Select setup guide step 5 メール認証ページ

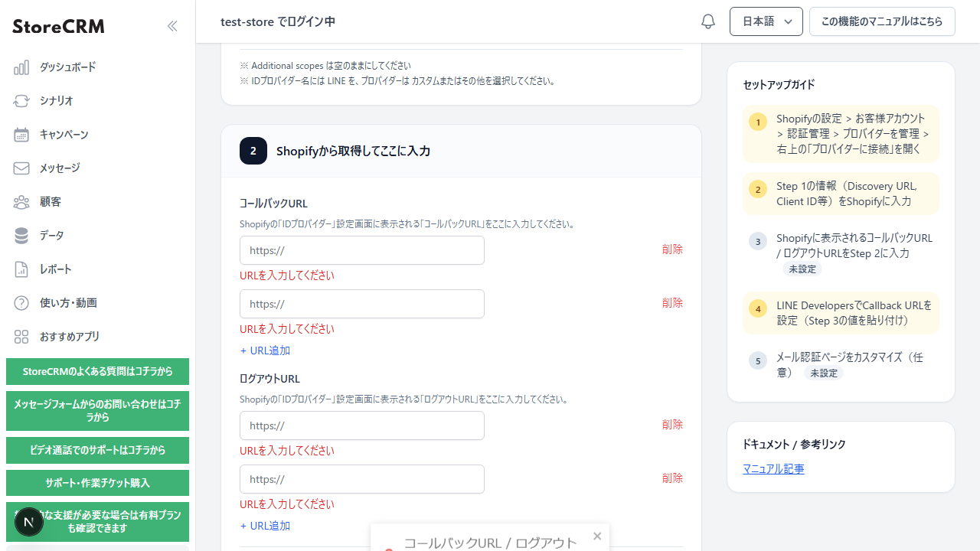click(841, 365)
